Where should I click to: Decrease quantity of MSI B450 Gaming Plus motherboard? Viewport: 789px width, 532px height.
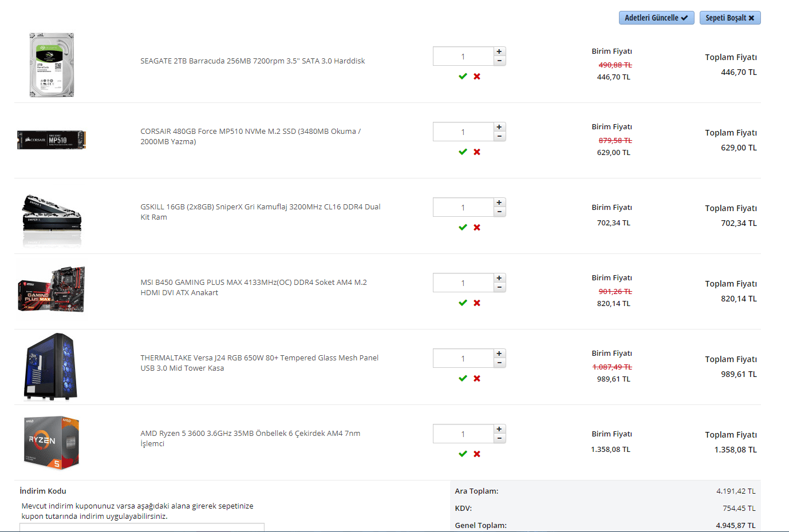[x=499, y=287]
